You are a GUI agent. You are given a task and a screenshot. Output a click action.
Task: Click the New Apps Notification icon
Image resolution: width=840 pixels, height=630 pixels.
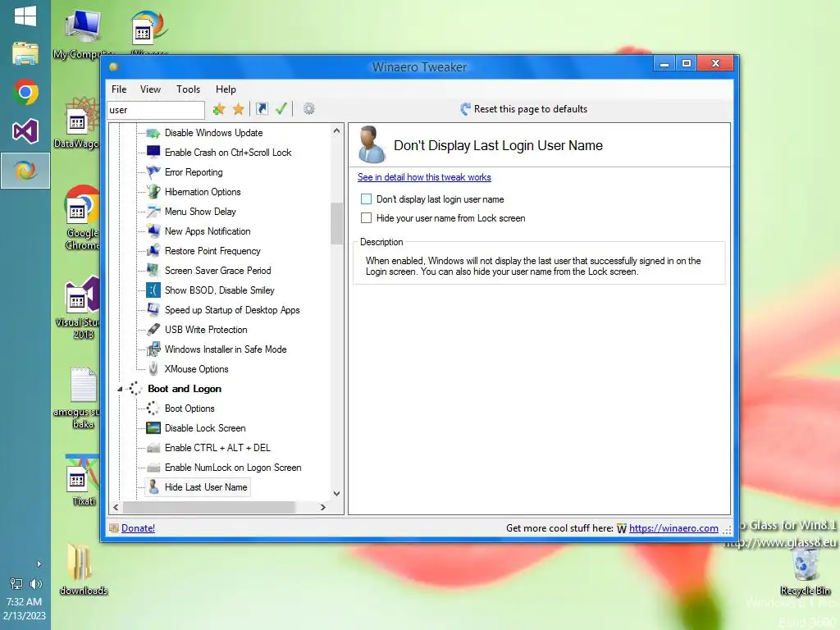153,231
